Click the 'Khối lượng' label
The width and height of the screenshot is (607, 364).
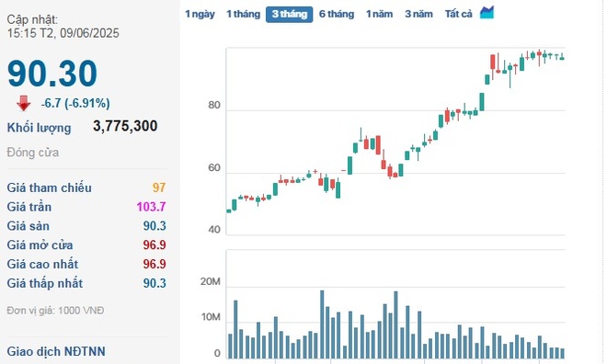point(40,128)
